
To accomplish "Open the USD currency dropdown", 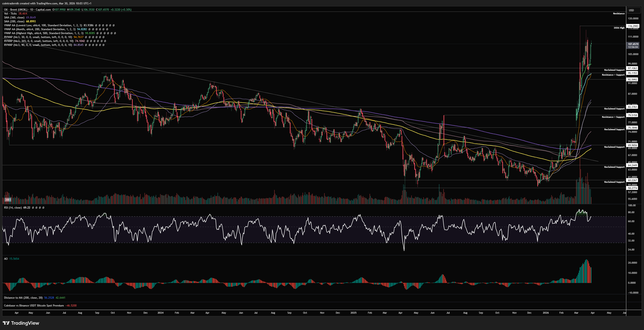I will click(x=632, y=10).
